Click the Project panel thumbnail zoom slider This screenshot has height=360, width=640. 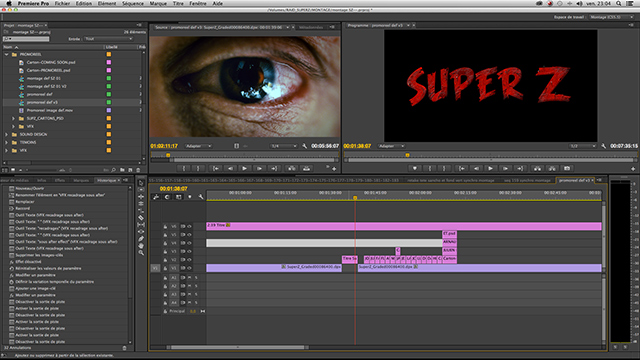(x=43, y=170)
